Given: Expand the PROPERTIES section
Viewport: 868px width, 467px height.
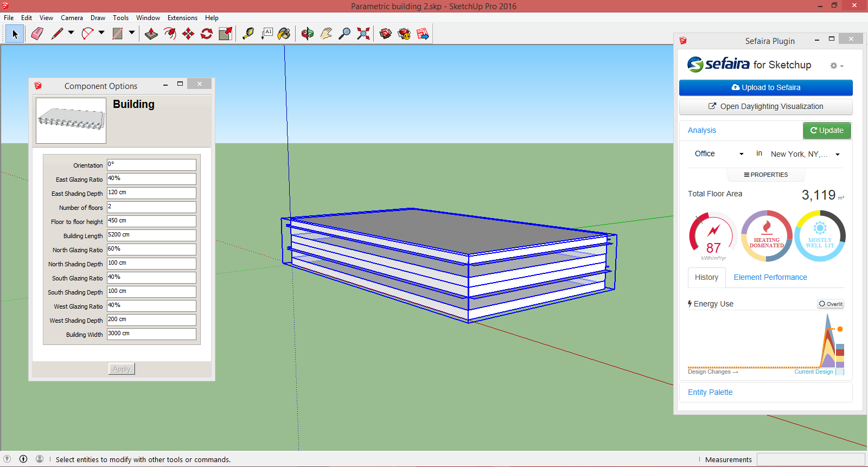Looking at the screenshot, I should 765,175.
